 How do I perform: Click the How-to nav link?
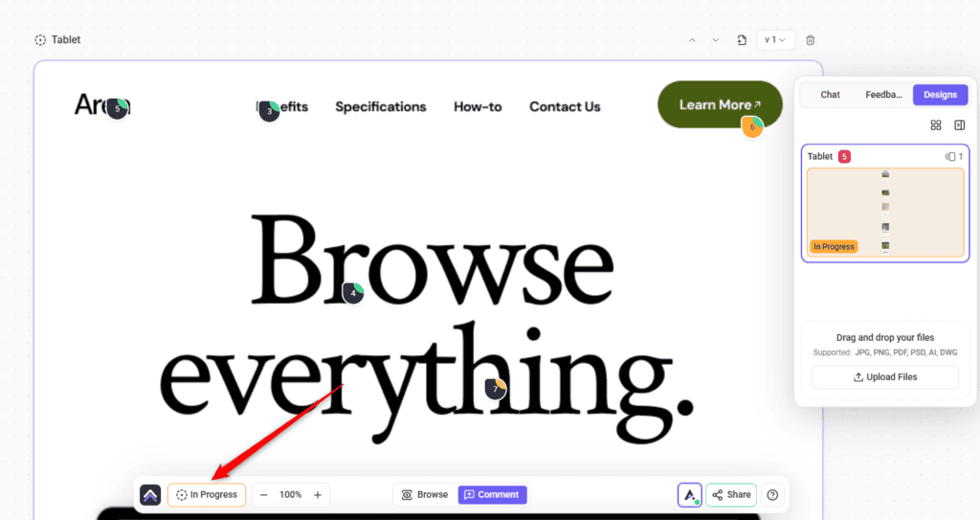(478, 107)
